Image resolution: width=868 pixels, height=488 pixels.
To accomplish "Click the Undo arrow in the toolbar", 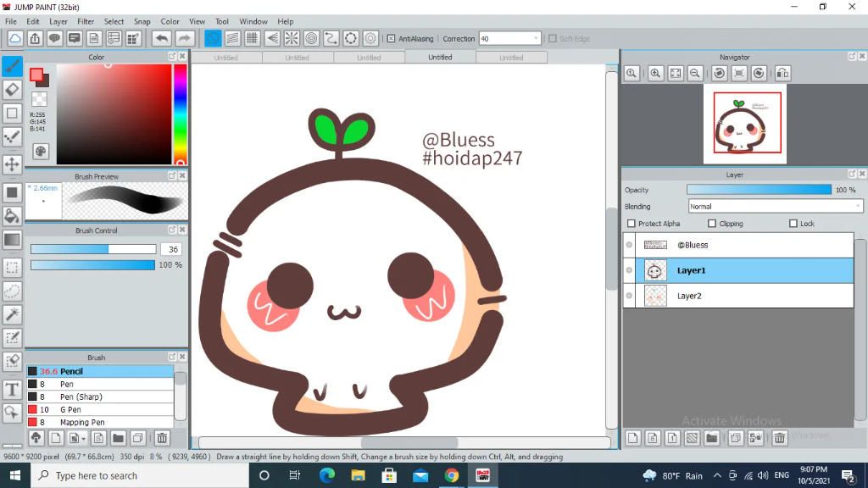I will 162,38.
